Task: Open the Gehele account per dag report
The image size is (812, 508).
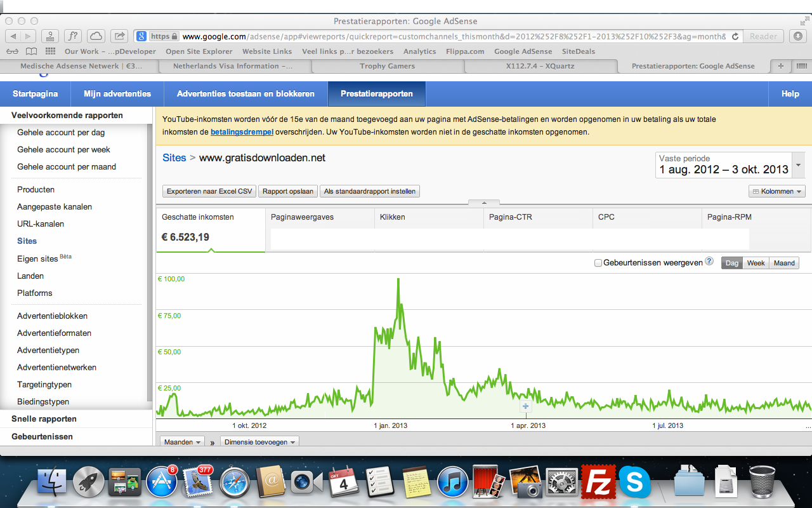Action: click(61, 133)
